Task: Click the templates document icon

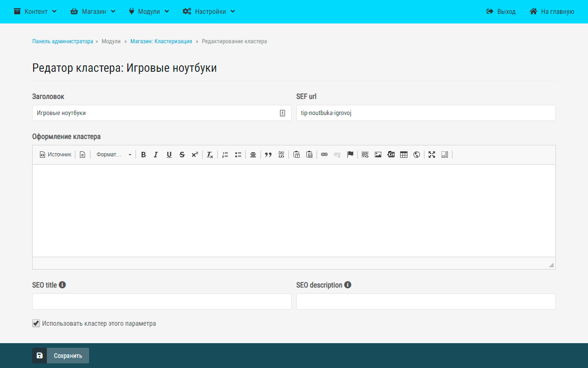Action: tap(82, 155)
